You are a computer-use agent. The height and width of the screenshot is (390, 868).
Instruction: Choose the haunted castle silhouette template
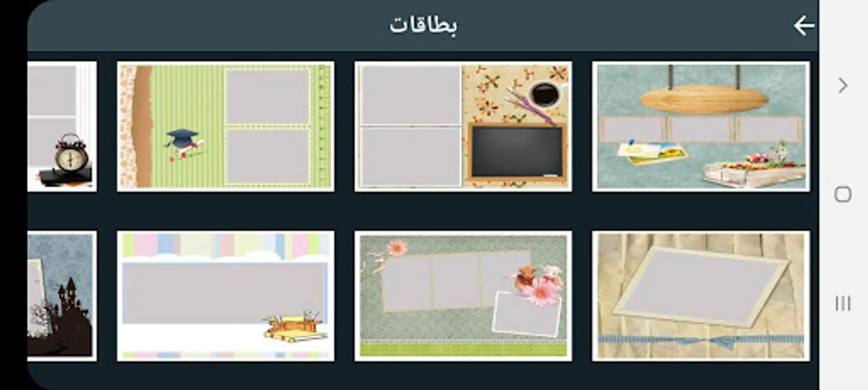(x=62, y=296)
